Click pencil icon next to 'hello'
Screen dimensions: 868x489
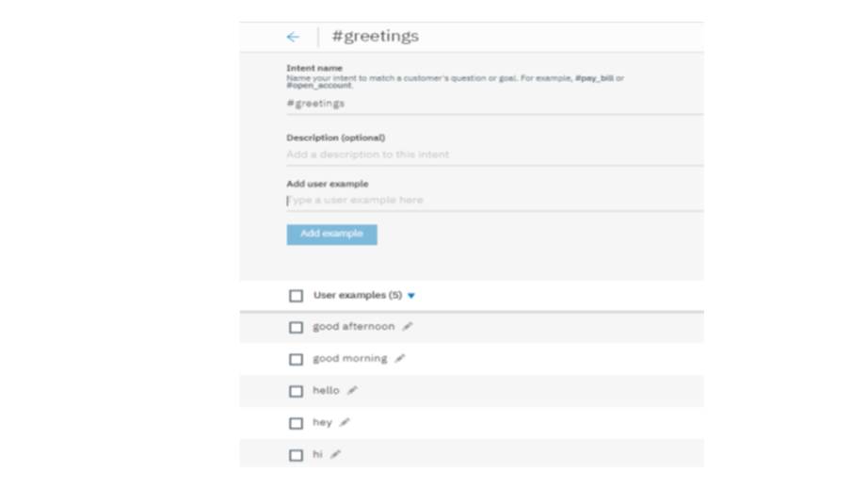352,391
